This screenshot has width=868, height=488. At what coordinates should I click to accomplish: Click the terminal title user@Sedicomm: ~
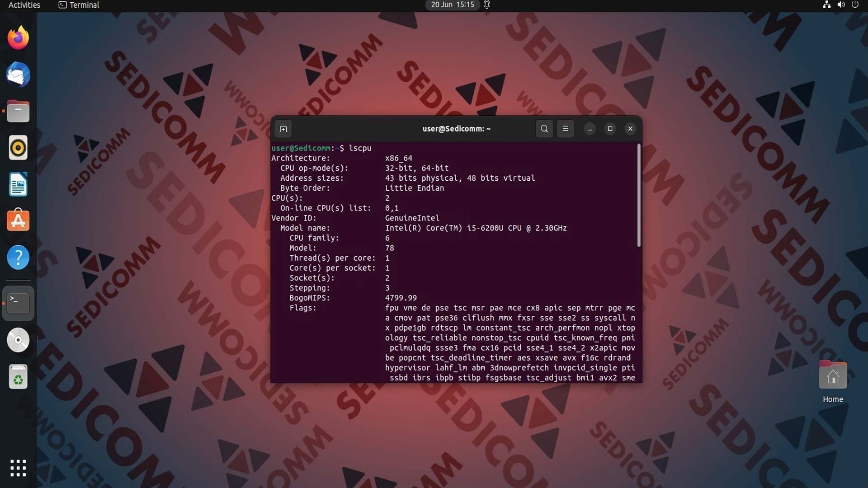pos(456,129)
